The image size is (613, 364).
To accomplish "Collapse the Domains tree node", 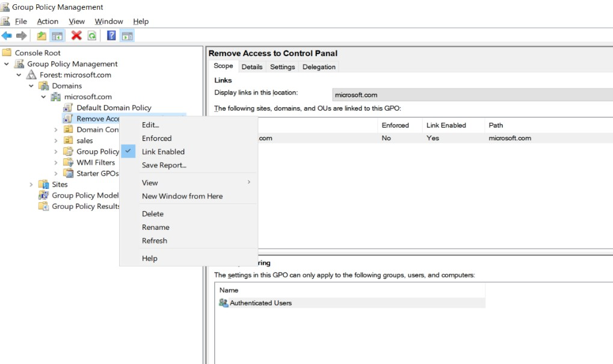I will pyautogui.click(x=31, y=85).
